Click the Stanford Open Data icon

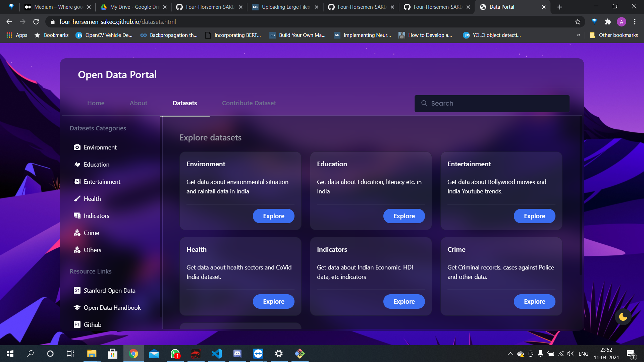(x=77, y=291)
